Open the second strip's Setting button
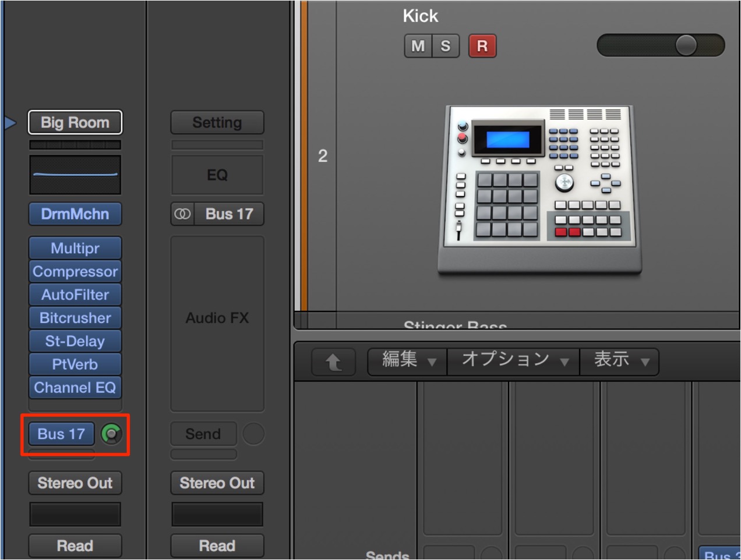741x560 pixels. click(217, 122)
